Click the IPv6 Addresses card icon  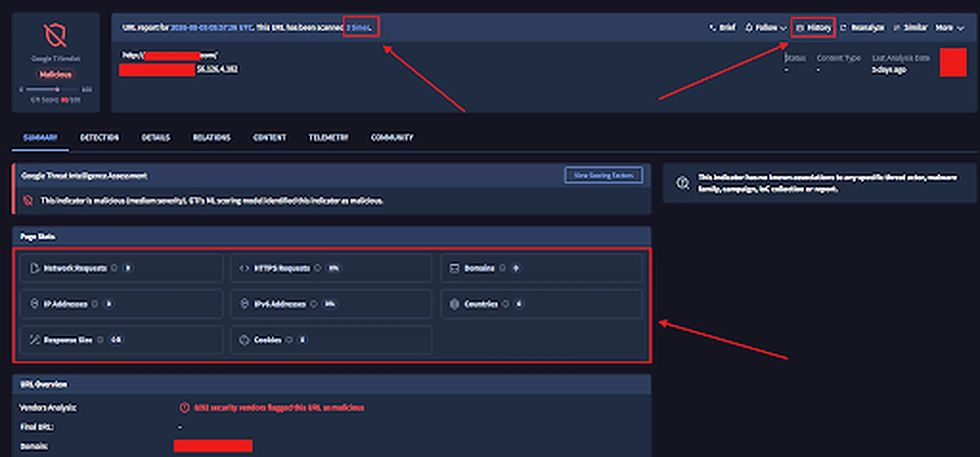244,304
